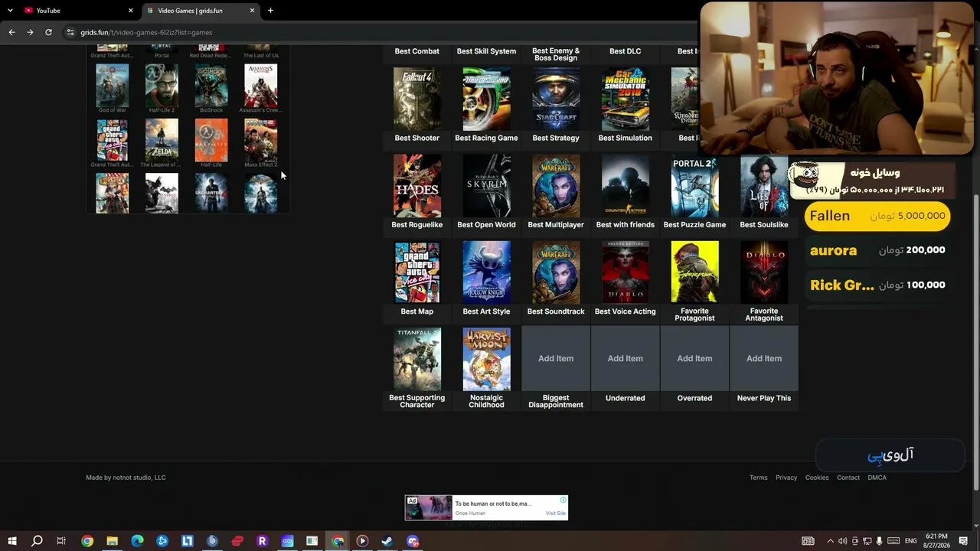Open Discord from the taskbar
Viewport: 980px width, 551px height.
pos(413,541)
